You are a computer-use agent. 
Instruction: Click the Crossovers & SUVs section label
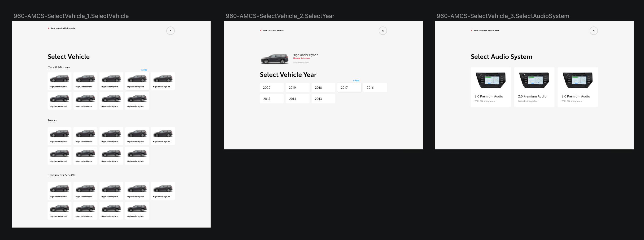click(x=62, y=175)
